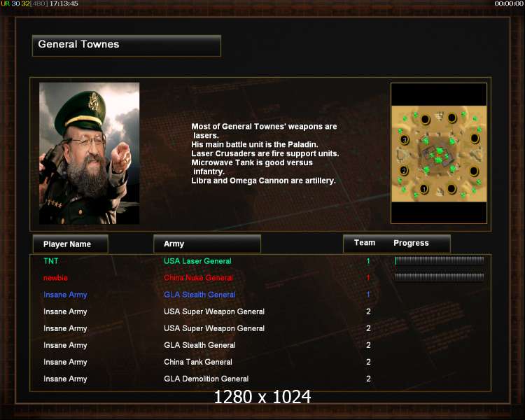
Task: Click the General Townes title box
Action: 127,45
